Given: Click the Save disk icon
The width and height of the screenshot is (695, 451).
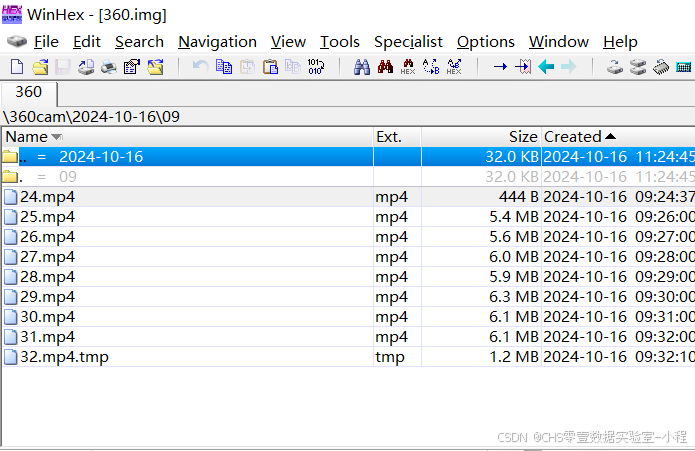Looking at the screenshot, I should tap(62, 67).
